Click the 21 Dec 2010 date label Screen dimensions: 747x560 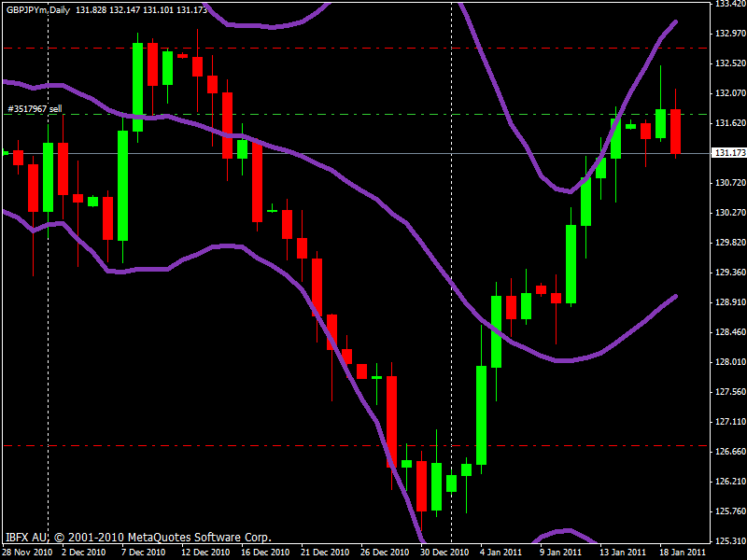pos(325,553)
